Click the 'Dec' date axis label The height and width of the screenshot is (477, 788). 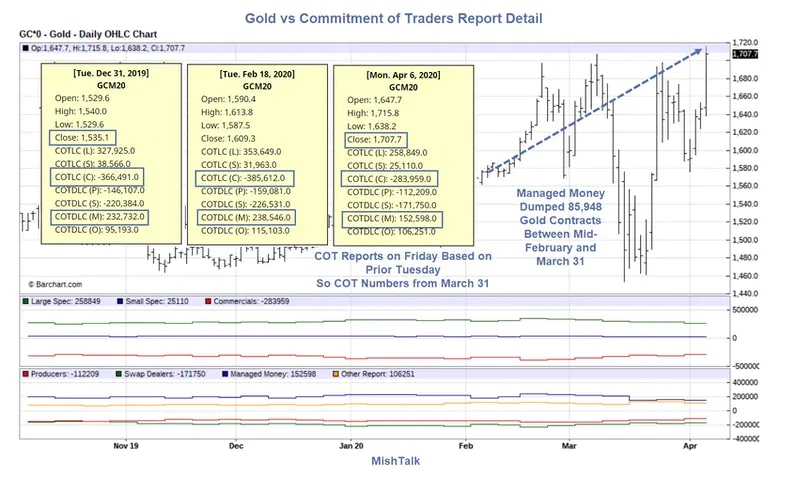click(x=236, y=446)
